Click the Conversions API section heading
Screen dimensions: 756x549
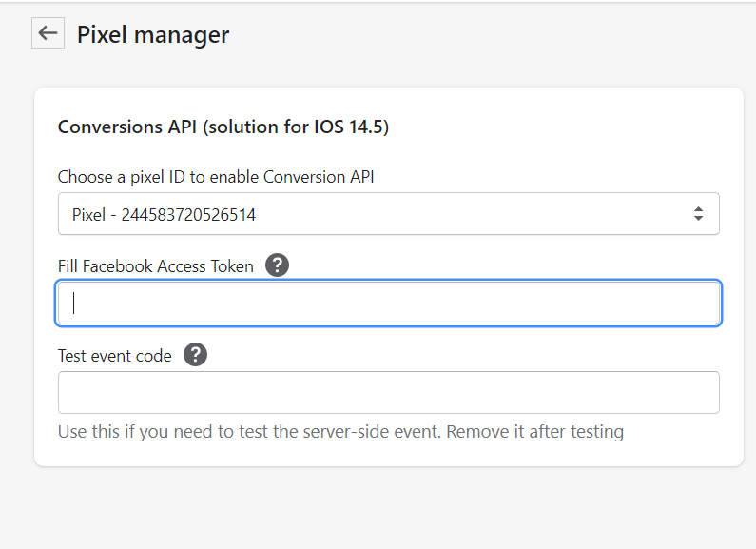[223, 127]
